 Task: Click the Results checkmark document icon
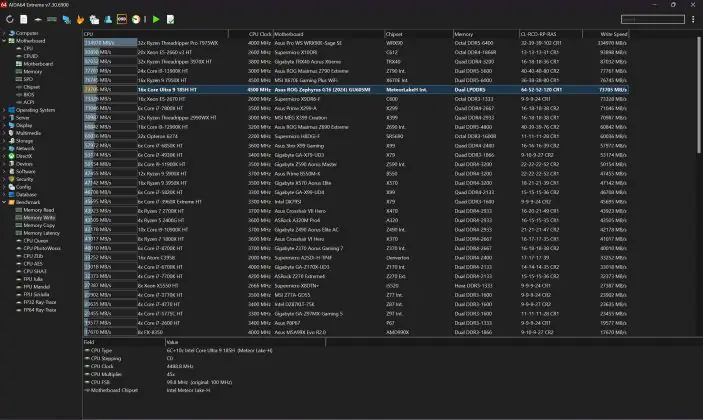[170, 19]
